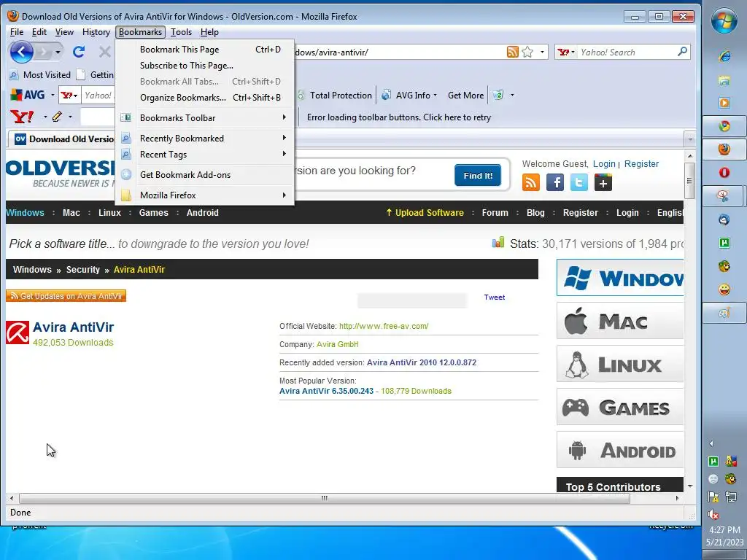Expand the Recent Tags submenu
Image resolution: width=747 pixels, height=560 pixels.
(205, 155)
